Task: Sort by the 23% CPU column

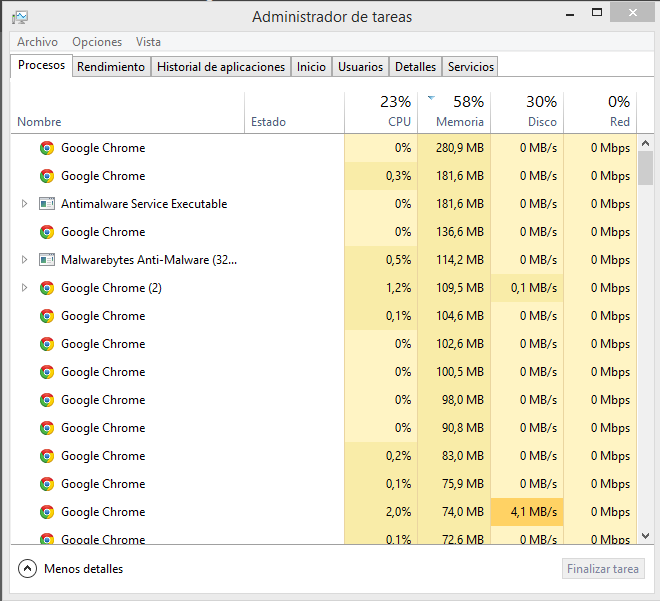Action: tap(381, 113)
